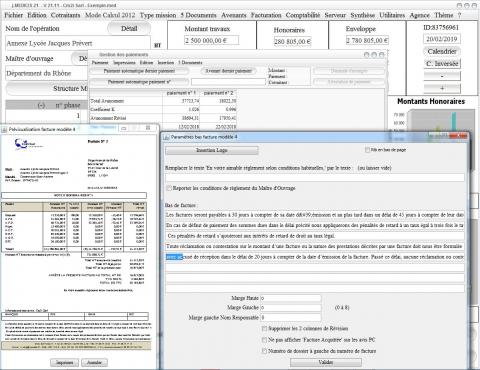
Task: Click the C. Inversée button
Action: click(x=442, y=64)
